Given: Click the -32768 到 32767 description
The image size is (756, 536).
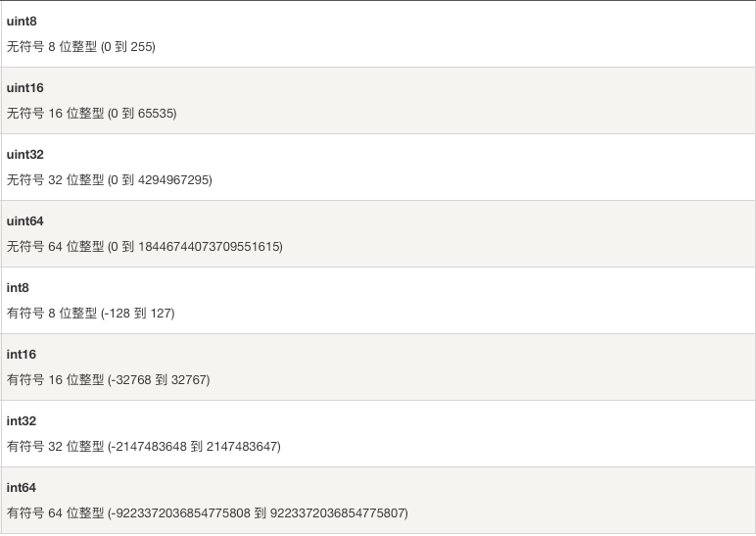Looking at the screenshot, I should coord(159,379).
